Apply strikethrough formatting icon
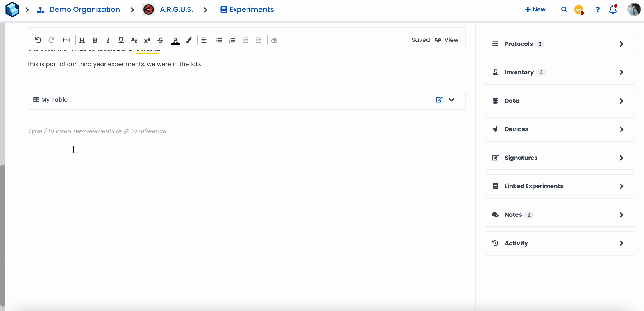 160,40
